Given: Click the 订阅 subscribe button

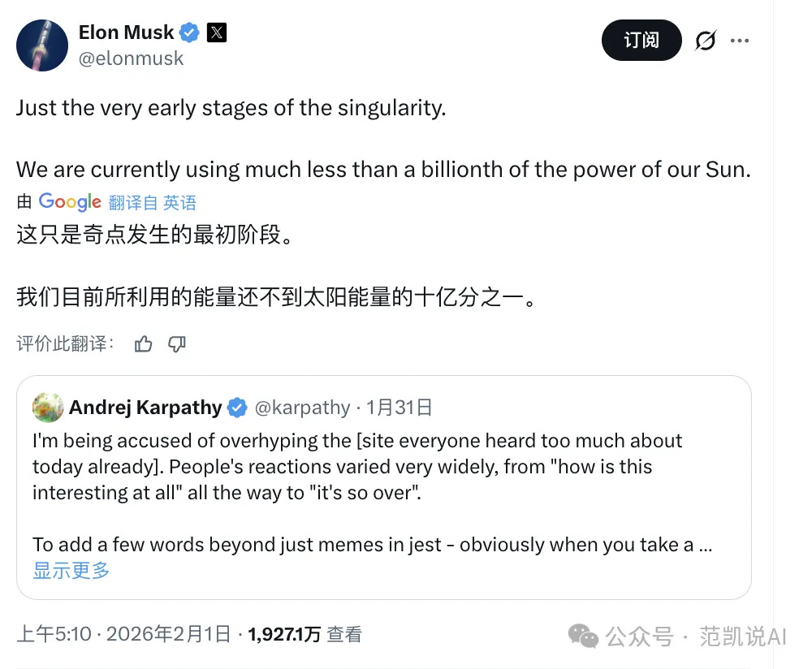Looking at the screenshot, I should click(641, 40).
